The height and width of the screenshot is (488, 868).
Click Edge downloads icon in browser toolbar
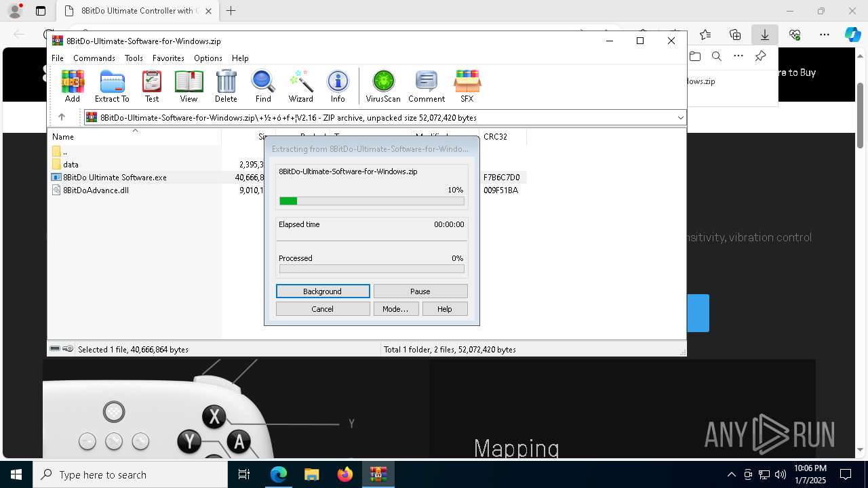click(x=764, y=35)
